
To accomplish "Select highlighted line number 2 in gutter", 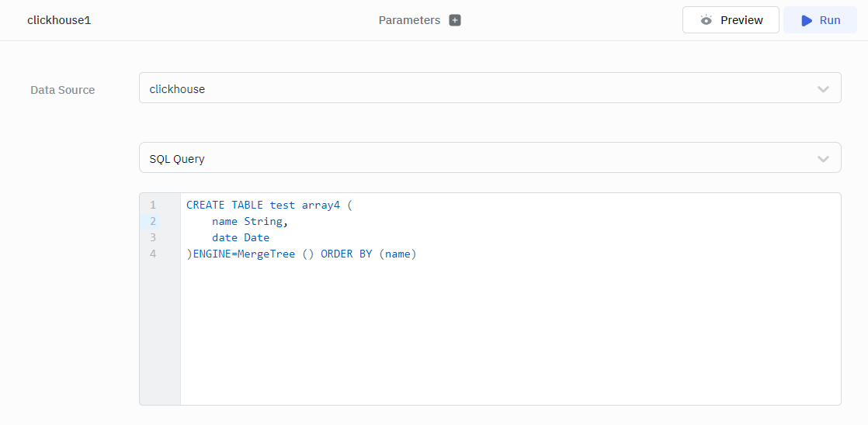I will pyautogui.click(x=153, y=222).
